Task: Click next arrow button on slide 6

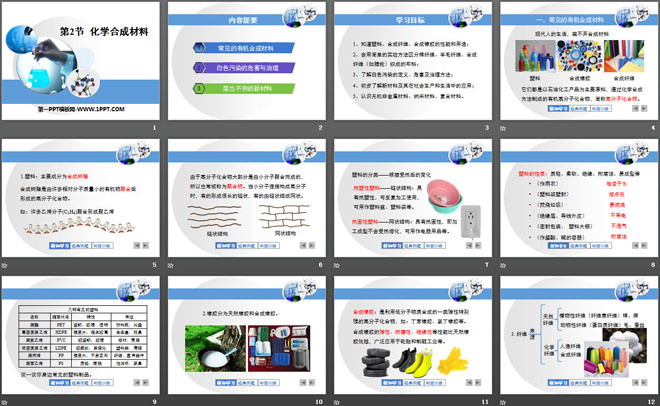Action: click(x=311, y=245)
